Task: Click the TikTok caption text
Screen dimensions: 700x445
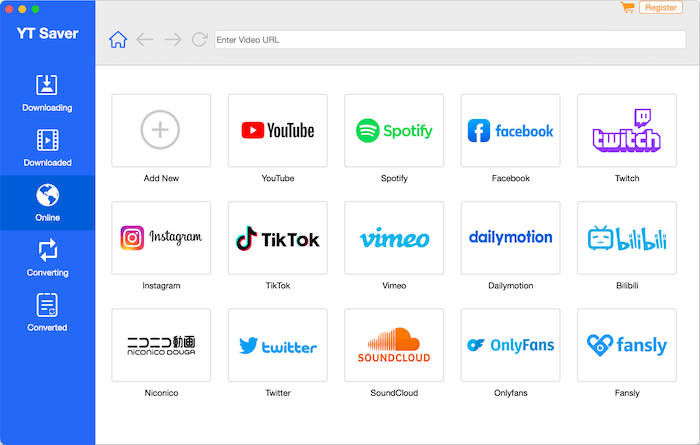Action: click(x=278, y=286)
